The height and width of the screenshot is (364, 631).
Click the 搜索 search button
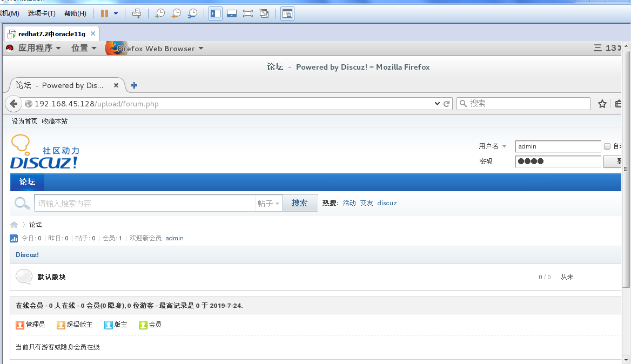pos(300,203)
